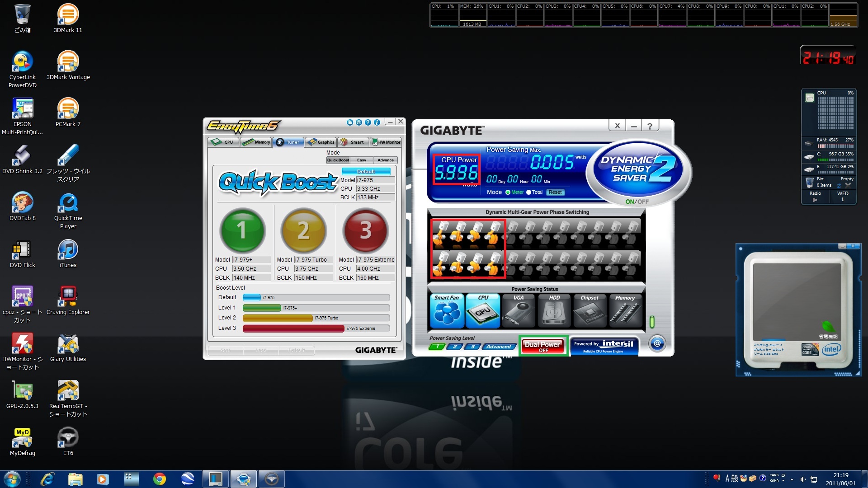868x488 pixels.
Task: Switch to the Memory tab in EasyTune6
Action: point(256,142)
